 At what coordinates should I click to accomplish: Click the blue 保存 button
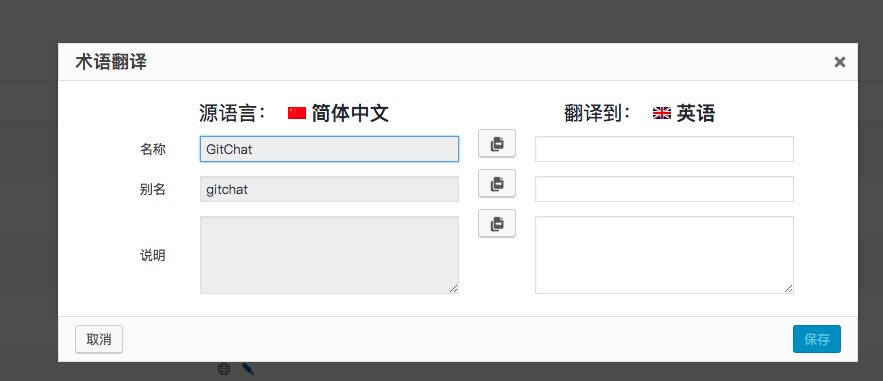coord(817,339)
